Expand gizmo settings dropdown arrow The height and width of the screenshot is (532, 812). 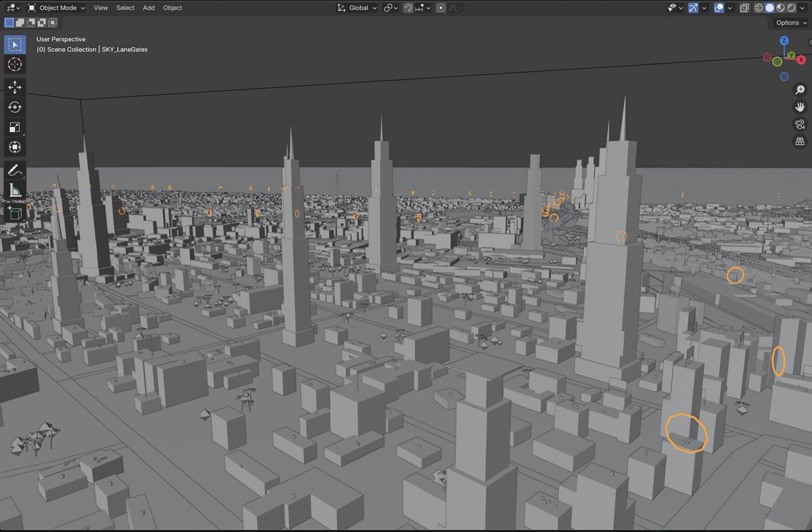704,7
